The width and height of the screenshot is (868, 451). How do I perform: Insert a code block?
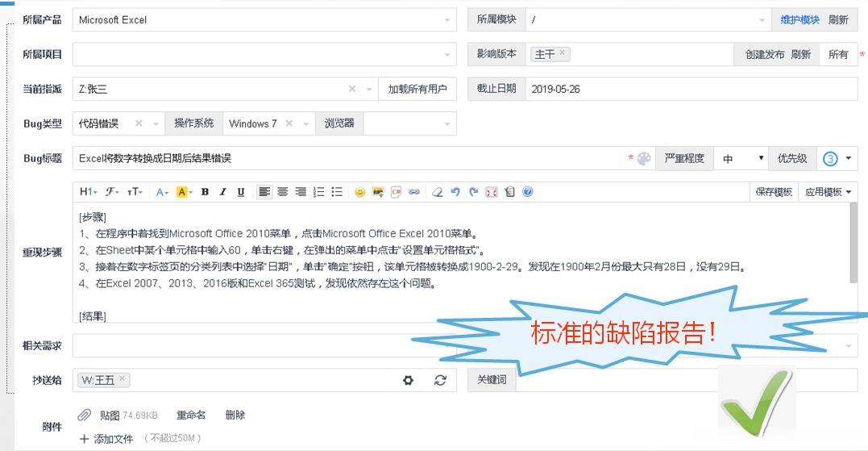pos(396,192)
